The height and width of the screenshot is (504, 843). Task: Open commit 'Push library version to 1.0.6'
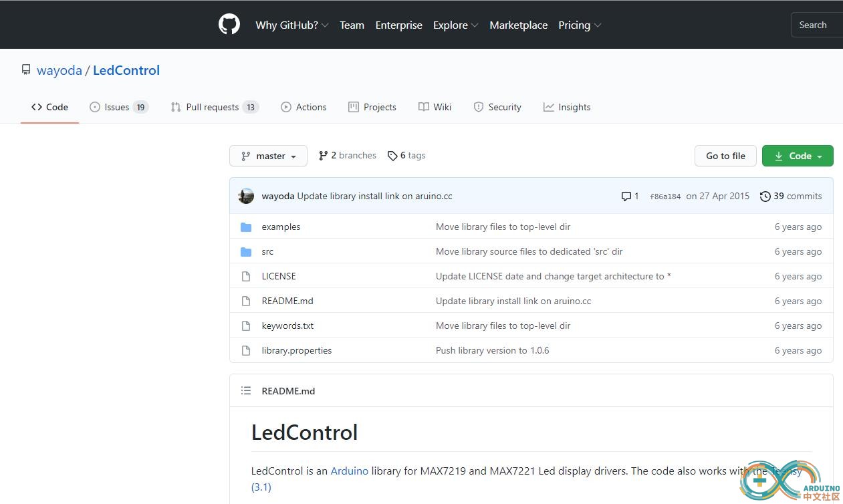tap(493, 351)
